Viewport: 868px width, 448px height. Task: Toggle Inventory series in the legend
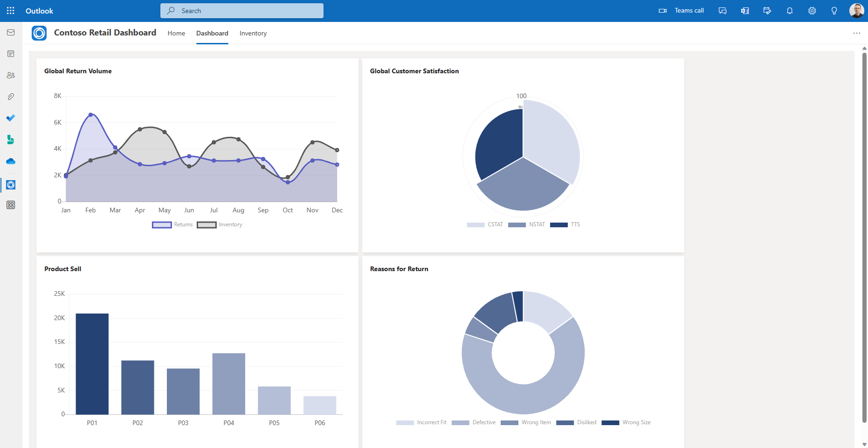click(x=220, y=225)
